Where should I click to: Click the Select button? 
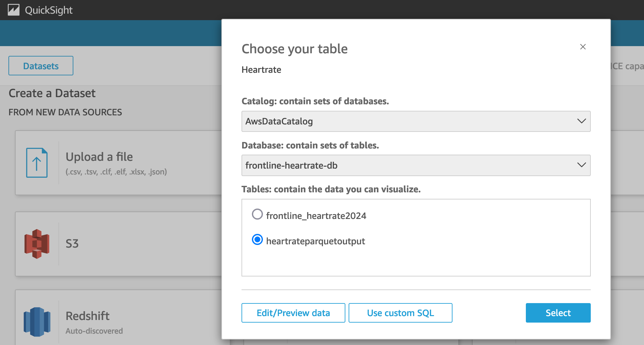[558, 313]
